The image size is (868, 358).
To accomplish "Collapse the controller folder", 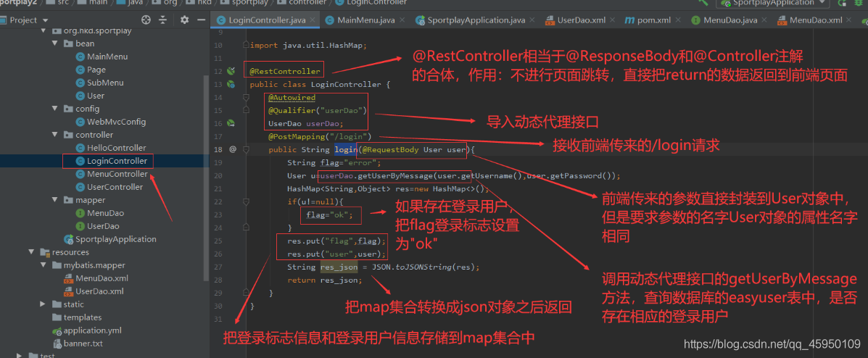I will [54, 135].
